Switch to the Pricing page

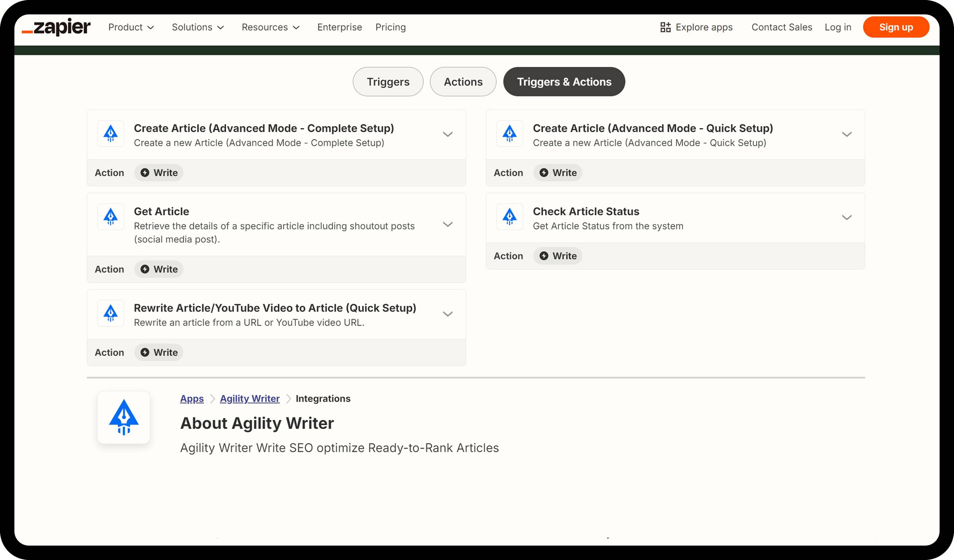(391, 27)
